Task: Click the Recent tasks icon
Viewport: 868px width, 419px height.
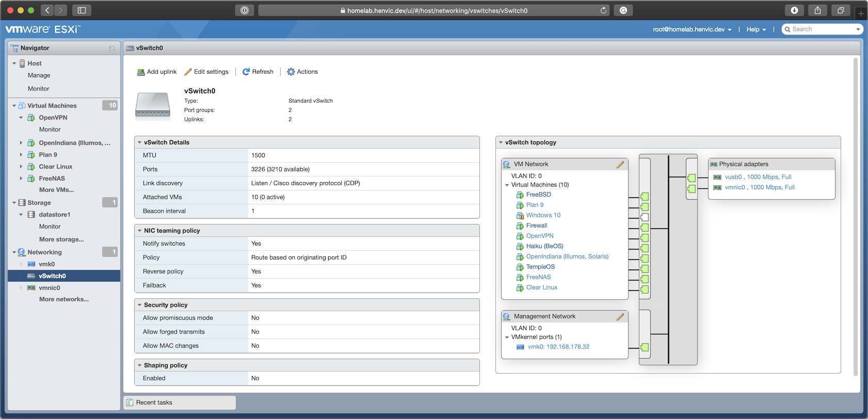Action: point(130,402)
